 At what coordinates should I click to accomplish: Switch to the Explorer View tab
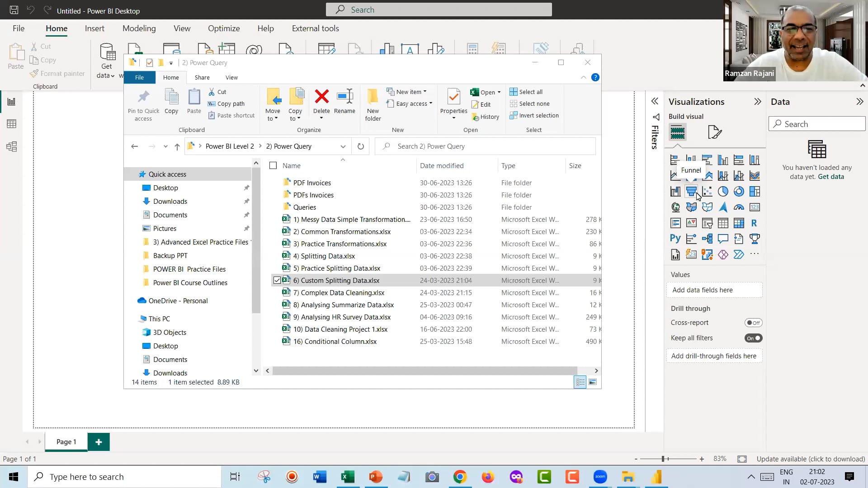(231, 78)
